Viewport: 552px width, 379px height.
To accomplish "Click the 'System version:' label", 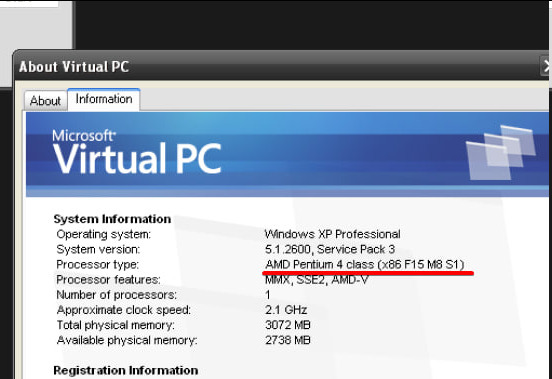I will 98,249.
